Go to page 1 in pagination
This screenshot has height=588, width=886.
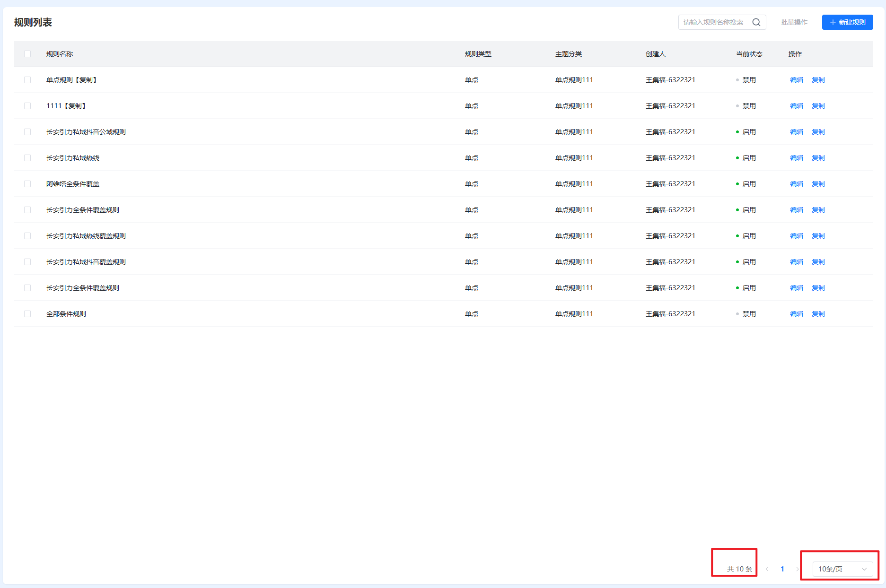click(782, 569)
